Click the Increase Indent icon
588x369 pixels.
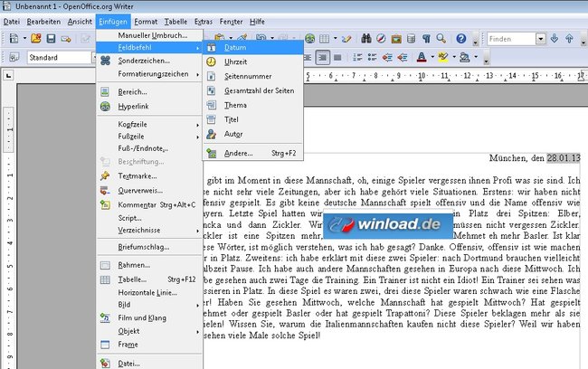[x=402, y=57]
